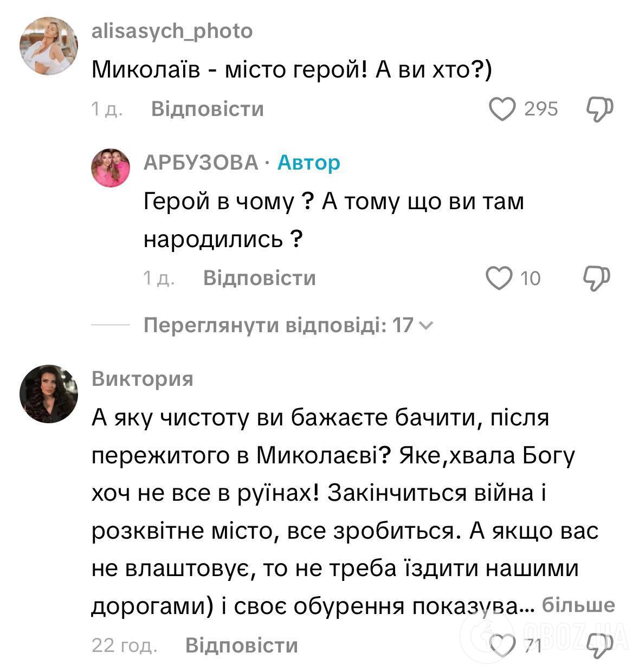Open the Автор label next to АРБУЗОВА
This screenshot has height=672, width=639.
(309, 163)
